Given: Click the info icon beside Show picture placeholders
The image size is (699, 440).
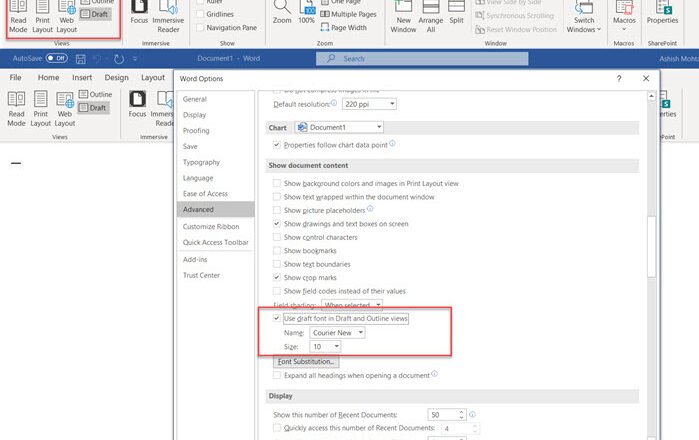Looking at the screenshot, I should [x=370, y=208].
